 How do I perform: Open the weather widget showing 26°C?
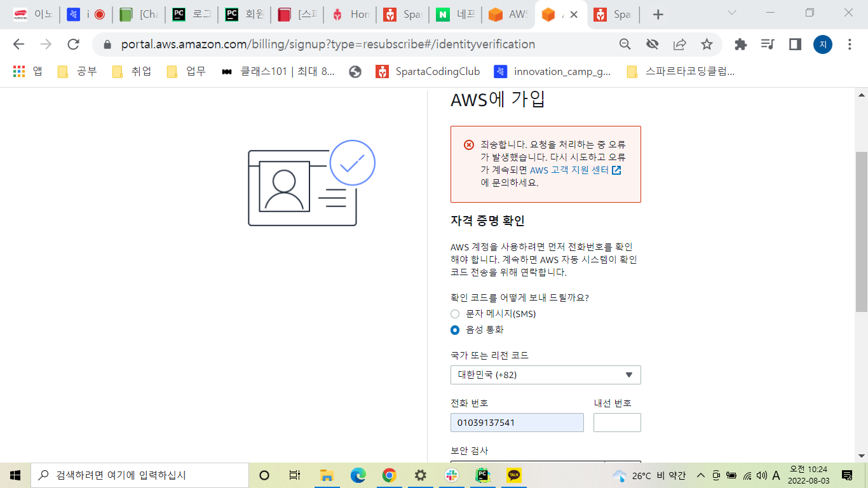(649, 475)
